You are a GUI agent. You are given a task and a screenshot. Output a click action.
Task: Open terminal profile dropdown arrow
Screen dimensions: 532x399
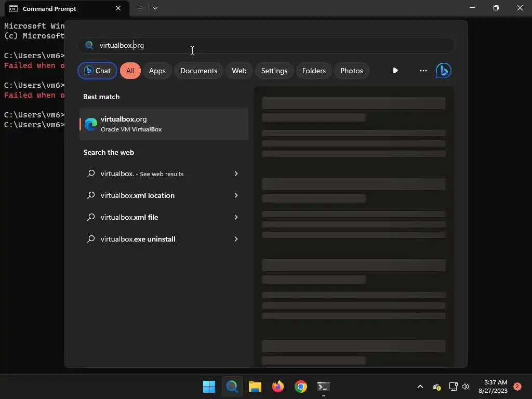(x=155, y=8)
